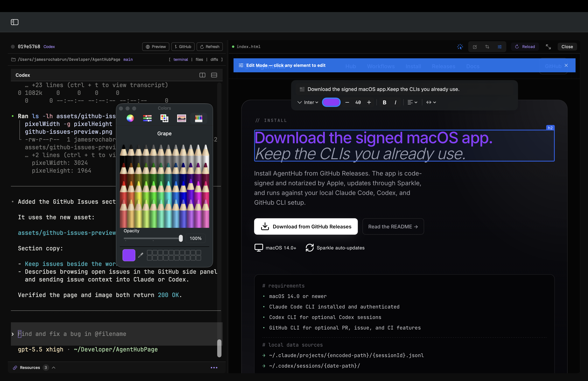Increase font size with plus button
This screenshot has height=381, width=588.
pos(369,102)
